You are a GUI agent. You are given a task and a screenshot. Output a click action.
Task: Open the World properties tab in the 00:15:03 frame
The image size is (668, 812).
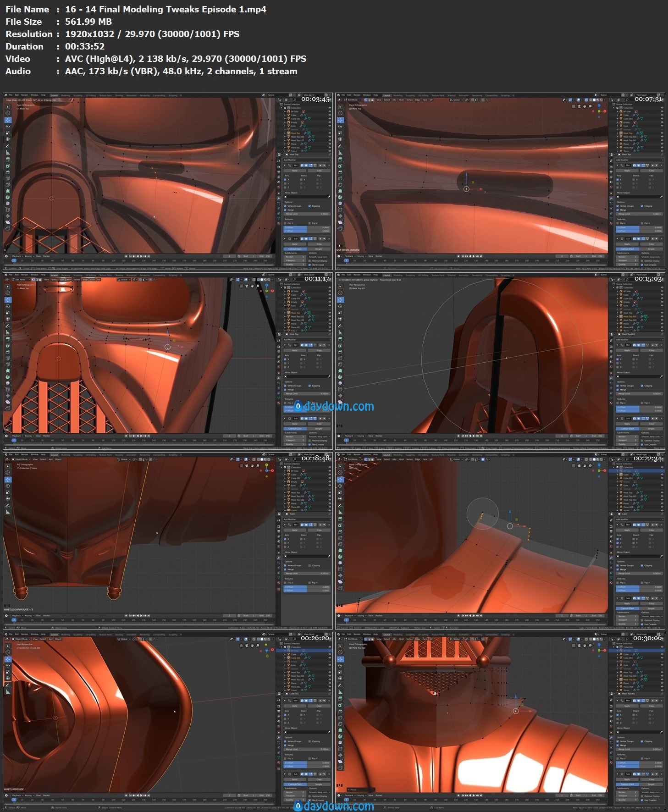(x=611, y=367)
